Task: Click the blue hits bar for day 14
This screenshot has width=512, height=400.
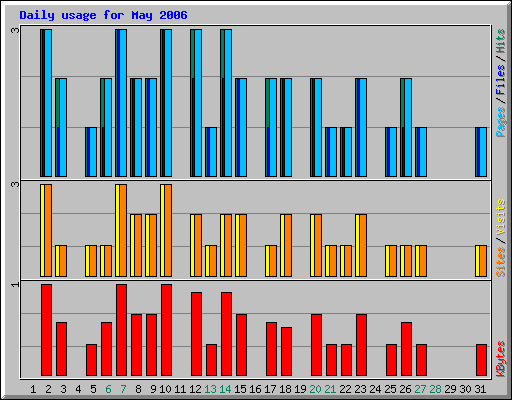Action: tap(228, 103)
